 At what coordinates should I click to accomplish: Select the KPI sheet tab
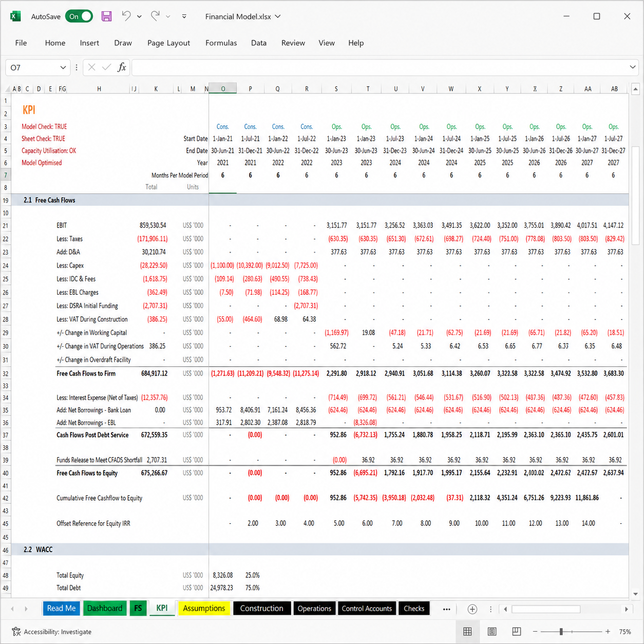(x=162, y=608)
